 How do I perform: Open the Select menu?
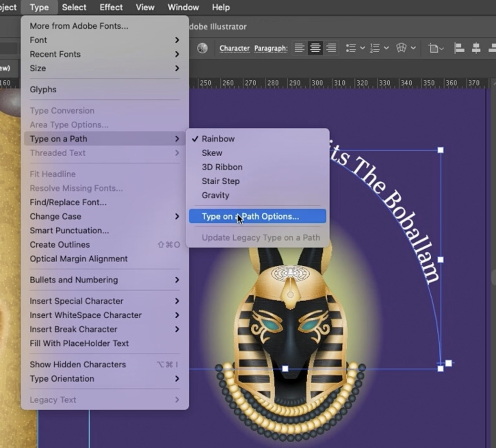tap(74, 7)
